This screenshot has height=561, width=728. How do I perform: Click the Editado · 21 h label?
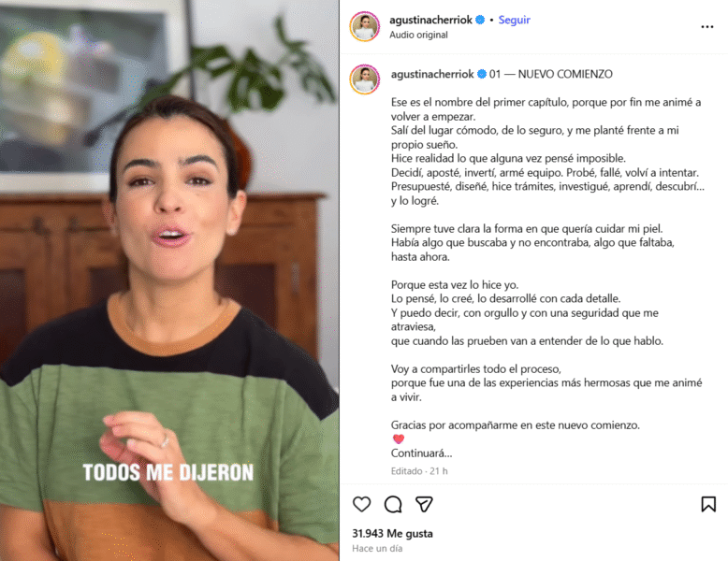tap(419, 471)
